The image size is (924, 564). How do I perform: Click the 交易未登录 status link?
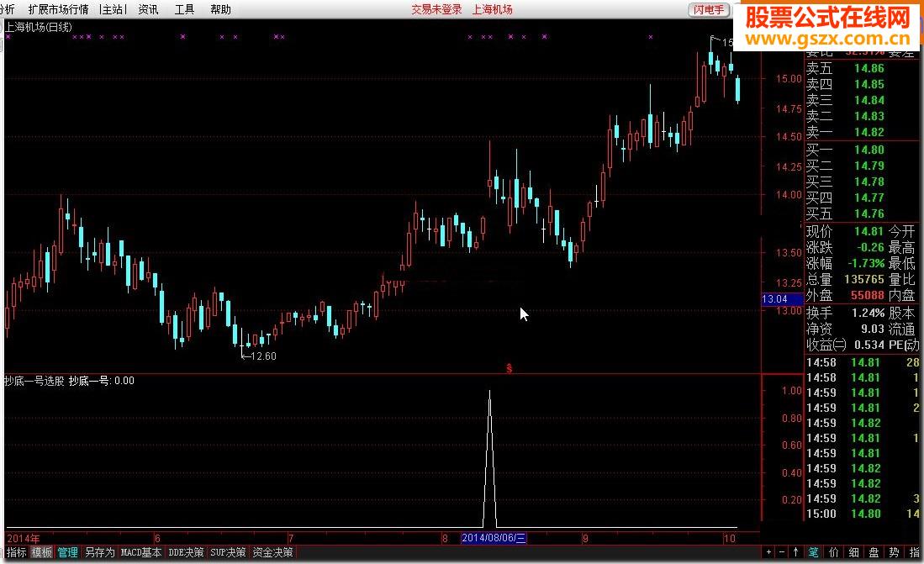pos(436,9)
